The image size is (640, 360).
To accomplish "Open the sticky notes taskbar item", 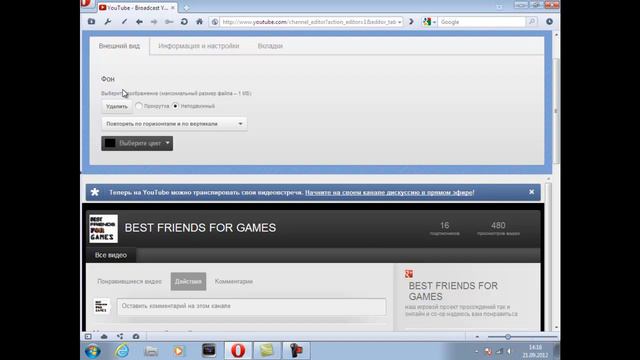I will [267, 351].
